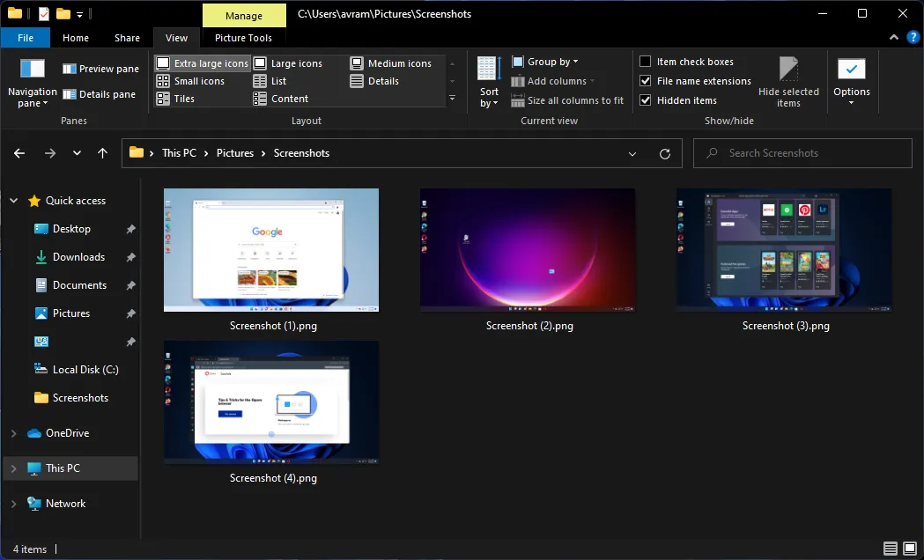
Task: Switch to the Picture Tools Manage tab
Action: click(x=243, y=15)
